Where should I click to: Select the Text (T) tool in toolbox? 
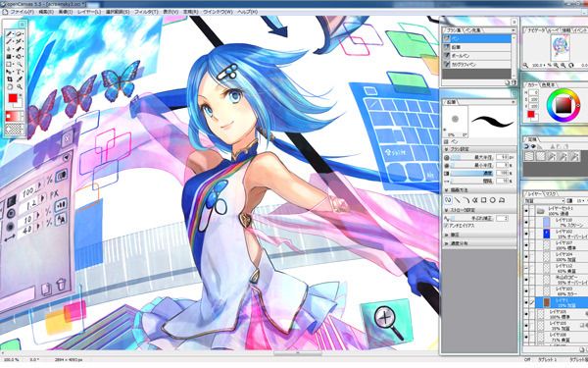click(19, 72)
